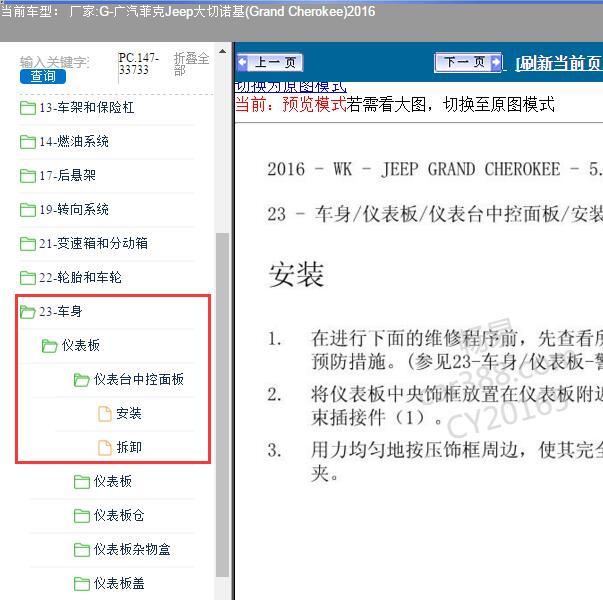
Task: Open the folder icon of 13-车架和保险杠
Action: [x=28, y=108]
